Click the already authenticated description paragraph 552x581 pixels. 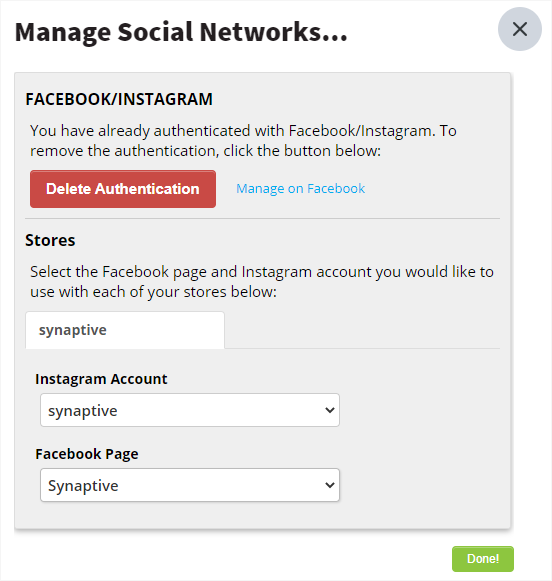(x=243, y=141)
